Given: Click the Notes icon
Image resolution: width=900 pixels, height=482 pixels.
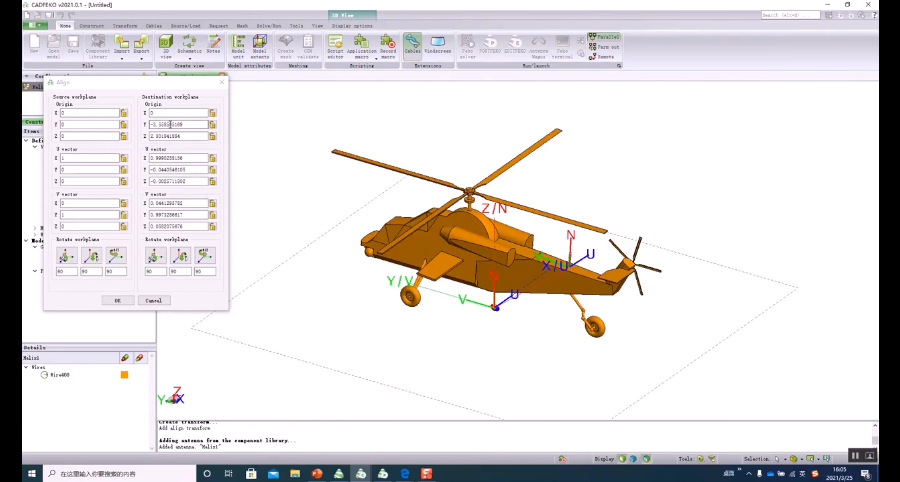Looking at the screenshot, I should coord(214,46).
